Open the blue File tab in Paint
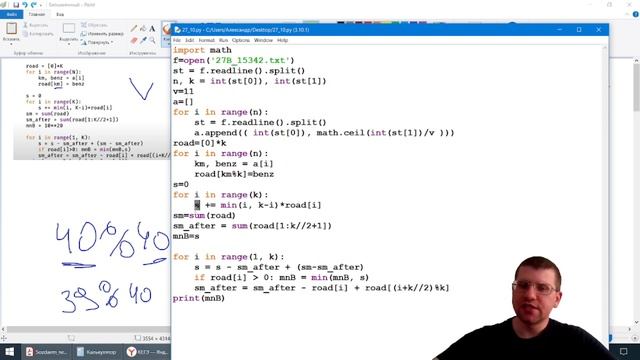 pos(11,14)
